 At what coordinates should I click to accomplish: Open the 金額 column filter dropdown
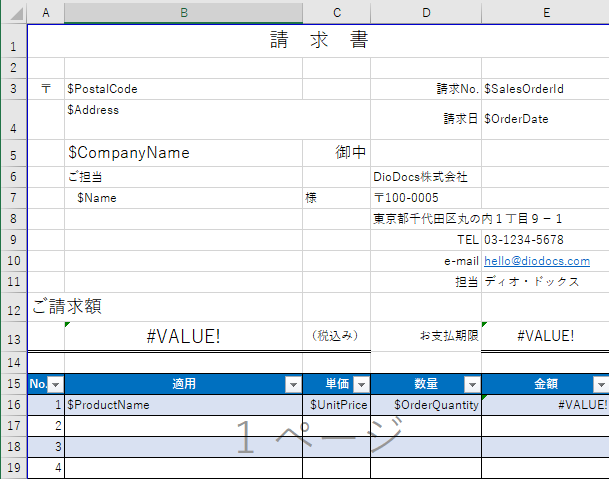[601, 385]
